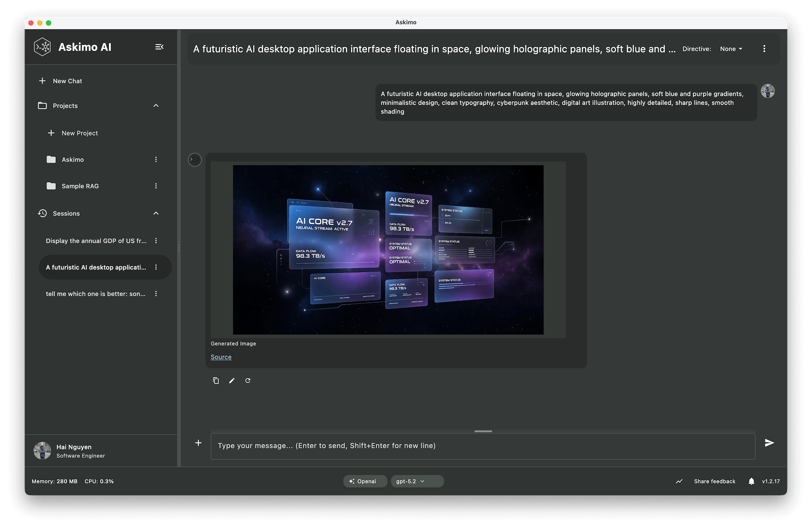Screen dimensions: 812x528
Task: Open the Directive None dropdown
Action: pyautogui.click(x=731, y=48)
